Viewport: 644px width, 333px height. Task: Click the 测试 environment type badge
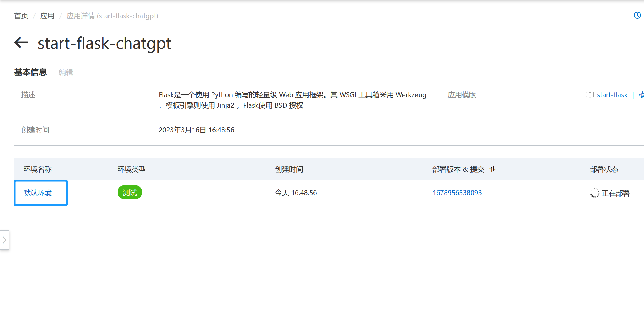[130, 192]
